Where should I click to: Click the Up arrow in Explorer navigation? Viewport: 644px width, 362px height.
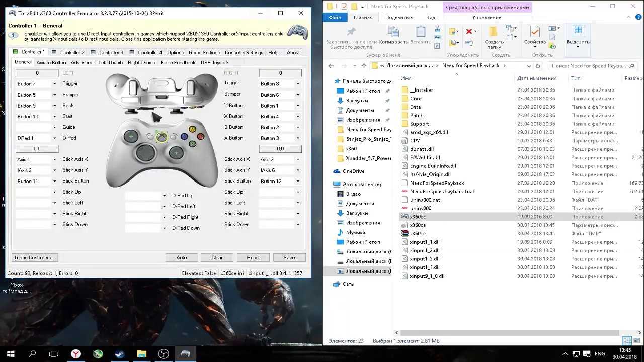(364, 66)
